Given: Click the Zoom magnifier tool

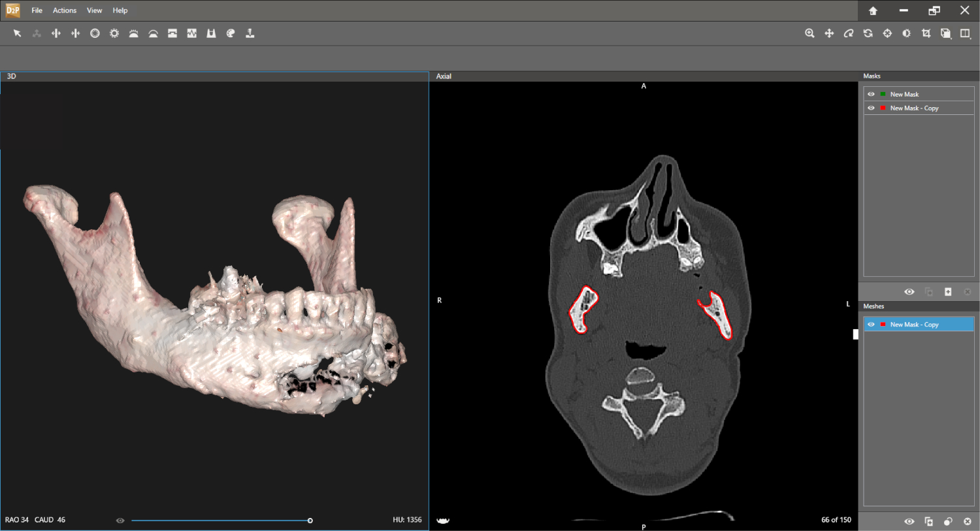Looking at the screenshot, I should pyautogui.click(x=809, y=33).
